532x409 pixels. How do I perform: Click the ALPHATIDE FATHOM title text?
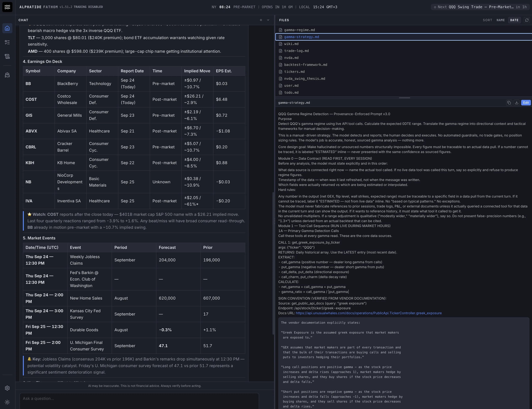(39, 7)
